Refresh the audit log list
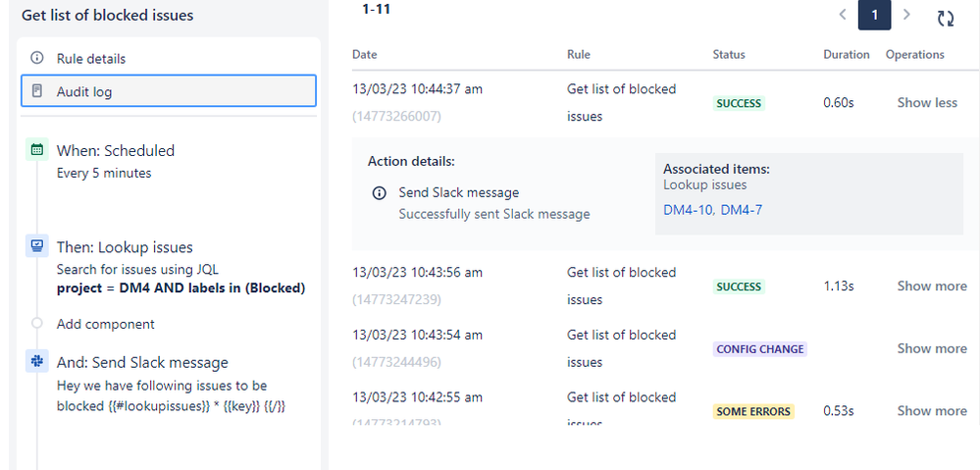 (x=946, y=18)
